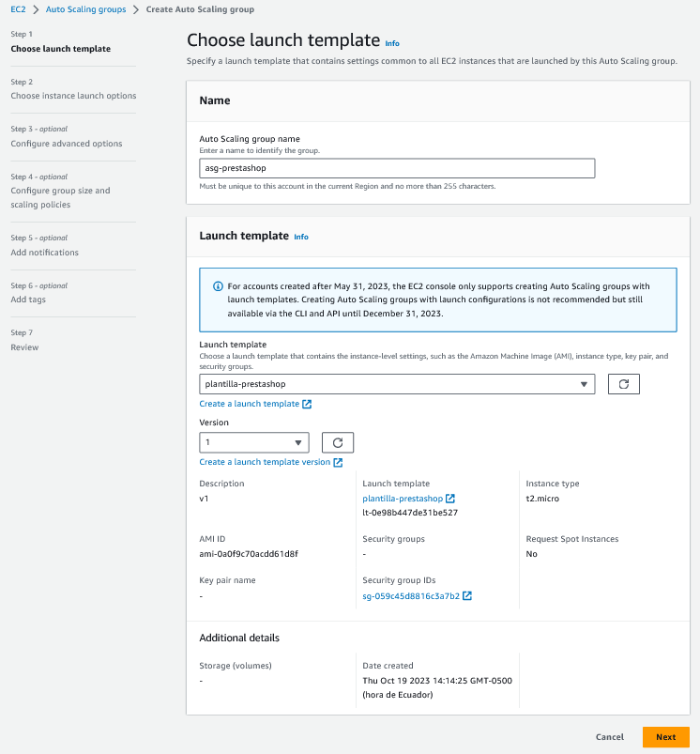Refresh the launch template list
Viewport: 700px width, 754px height.
[624, 384]
